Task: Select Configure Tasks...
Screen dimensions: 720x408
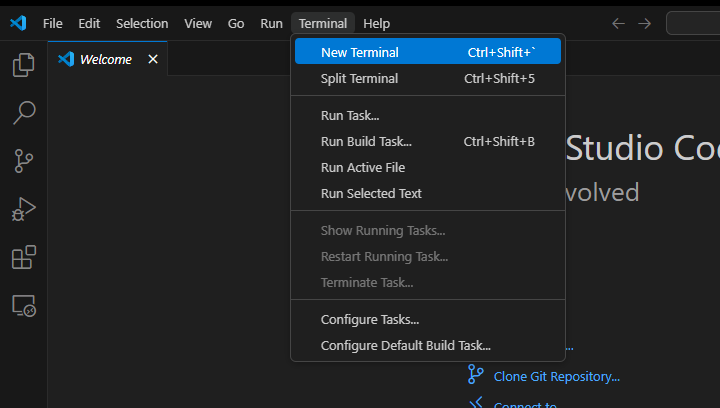Action: [428, 319]
